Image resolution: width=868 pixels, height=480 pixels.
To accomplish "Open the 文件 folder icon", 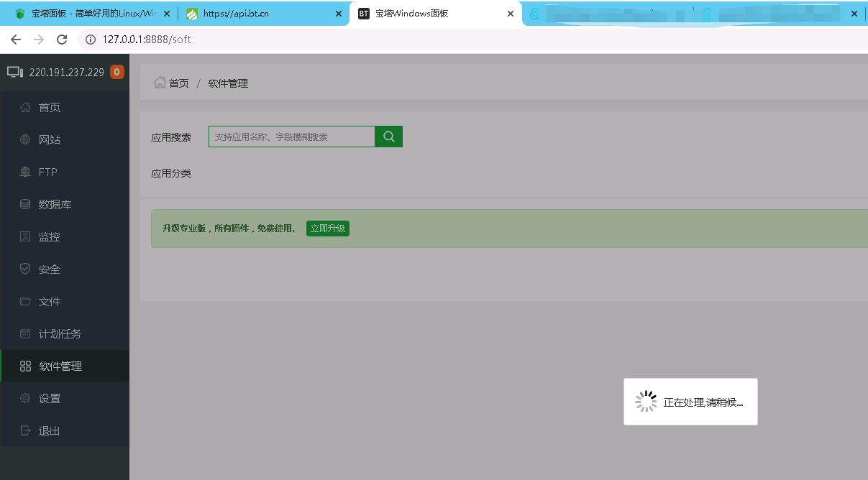I will [x=25, y=302].
